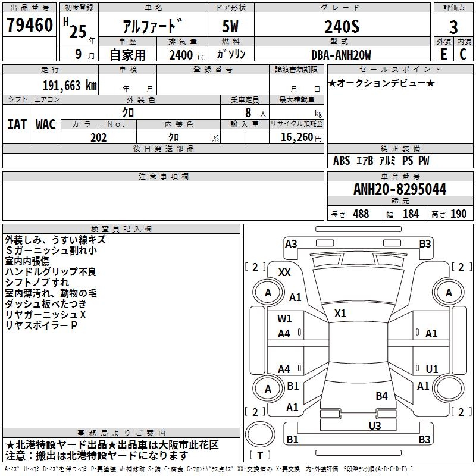Viewport: 476px width, 476px height.
Task: Click lot number 79460
Action: point(30,25)
